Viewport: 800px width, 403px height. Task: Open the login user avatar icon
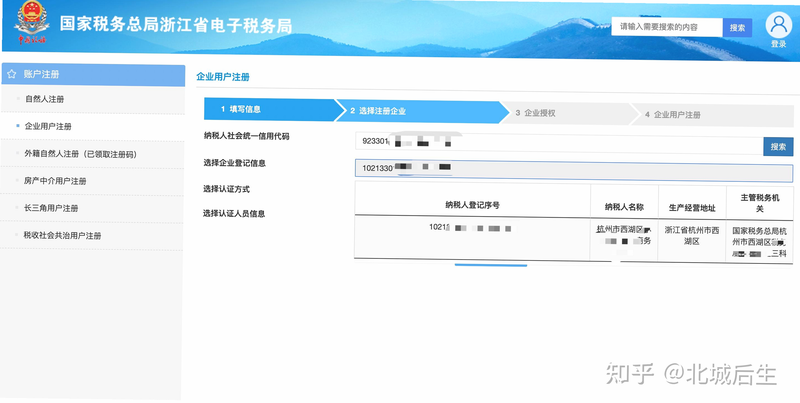coord(779,25)
